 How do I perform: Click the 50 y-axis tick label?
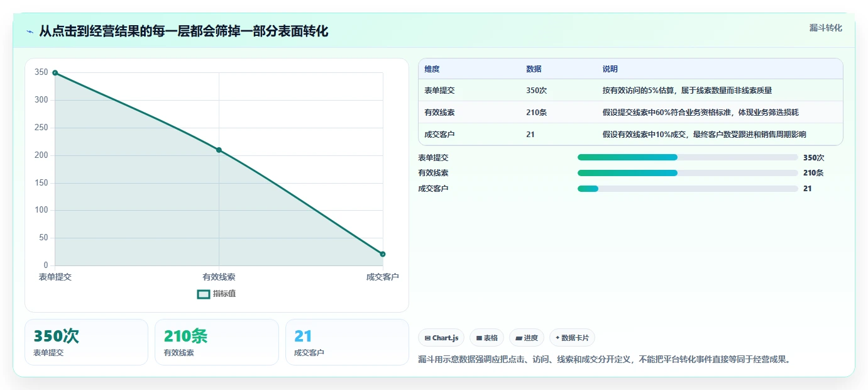(43, 238)
